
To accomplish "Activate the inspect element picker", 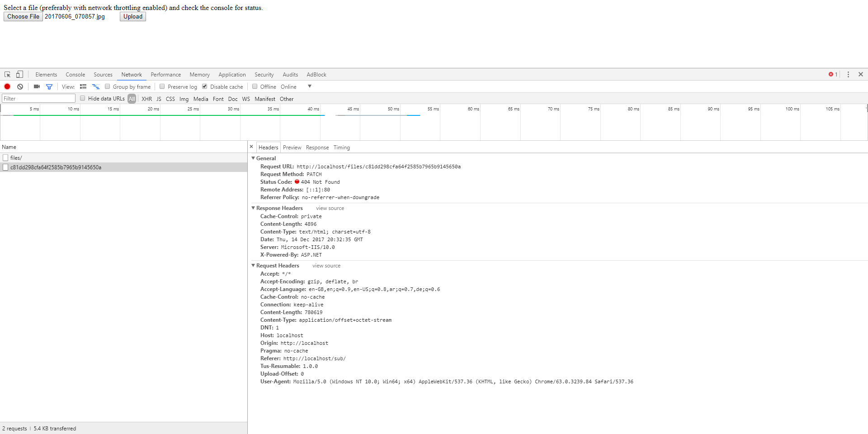I will (7, 74).
